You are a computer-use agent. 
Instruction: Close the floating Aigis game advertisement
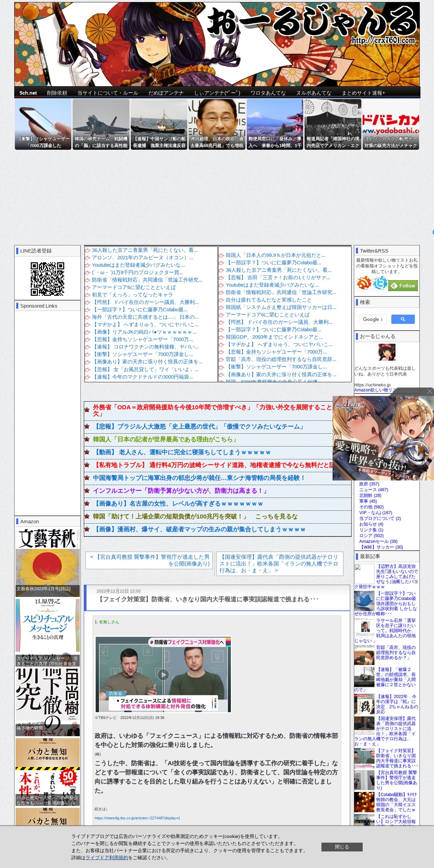pos(430,391)
